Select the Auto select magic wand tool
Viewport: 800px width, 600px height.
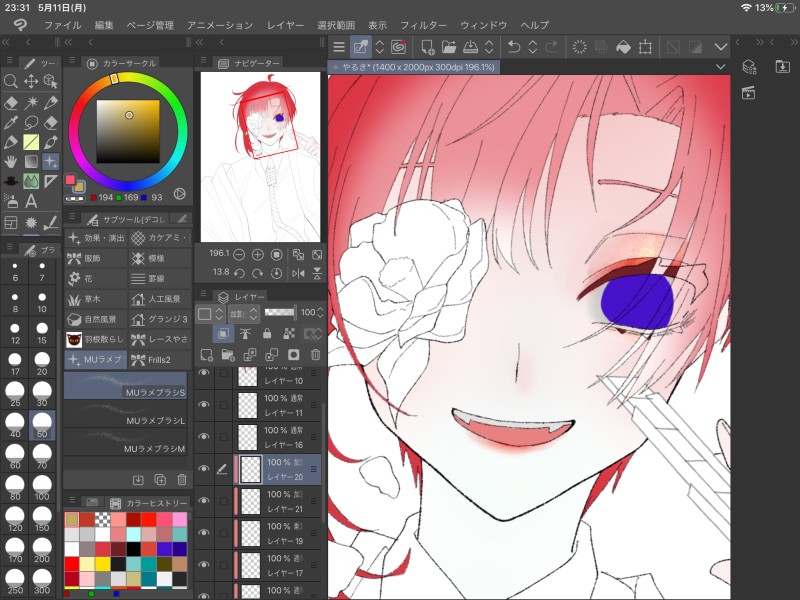click(31, 103)
